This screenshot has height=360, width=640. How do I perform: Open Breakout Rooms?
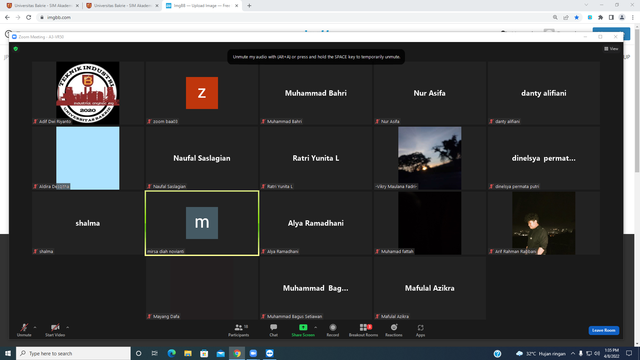363,330
